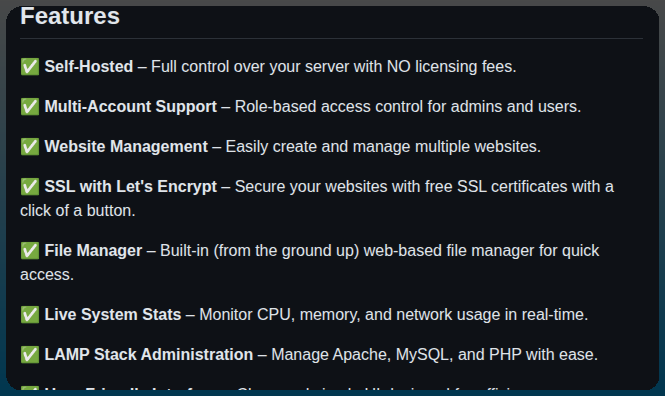Click the green checkmark beside File Manager
665x396 pixels.
point(30,251)
